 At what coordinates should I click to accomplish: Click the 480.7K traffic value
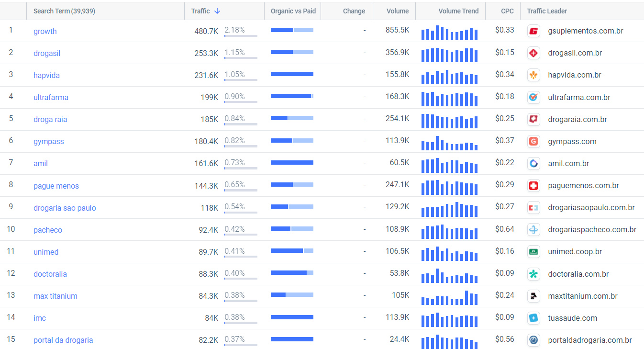pyautogui.click(x=206, y=31)
